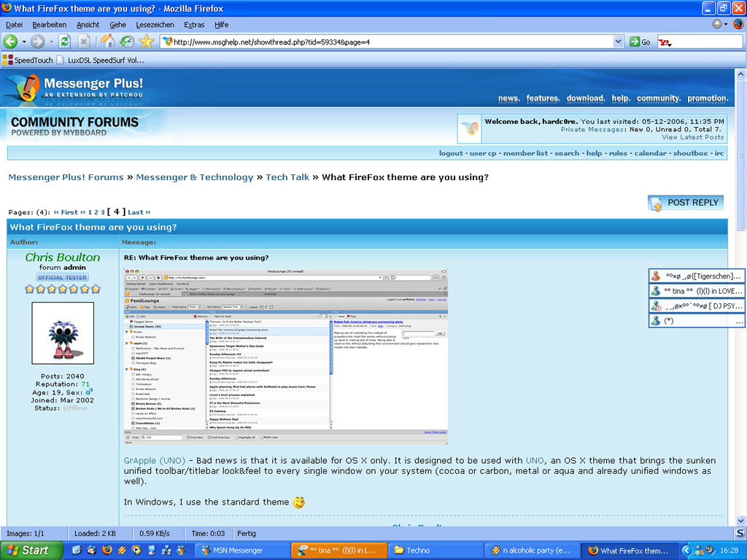Click the FeedLounge screenshot thumbnail in post
747x560 pixels.
[285, 357]
